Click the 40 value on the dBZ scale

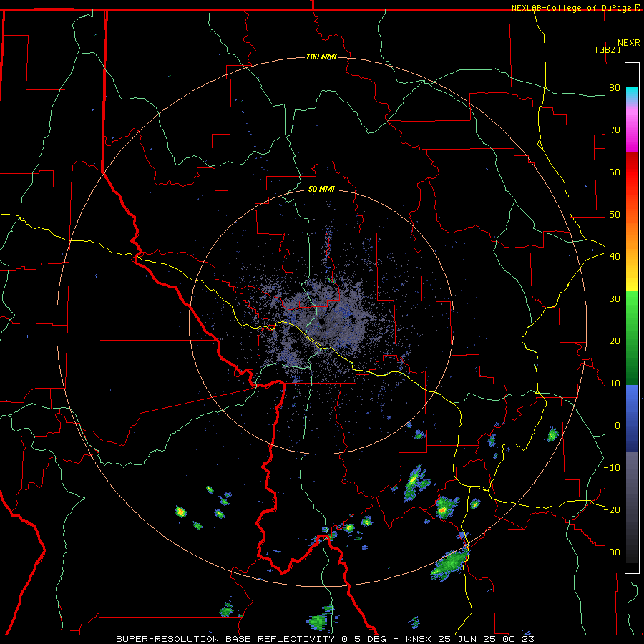[x=615, y=256]
